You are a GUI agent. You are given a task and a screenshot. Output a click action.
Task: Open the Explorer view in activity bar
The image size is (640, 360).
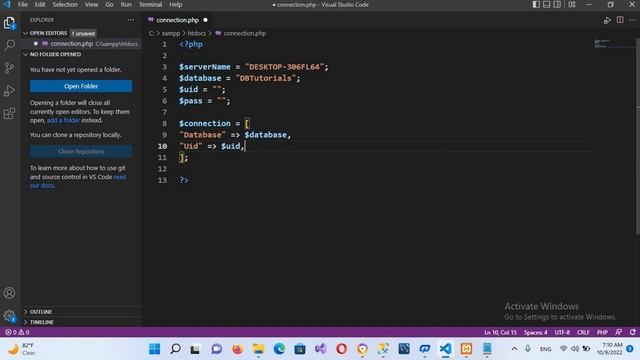point(9,23)
